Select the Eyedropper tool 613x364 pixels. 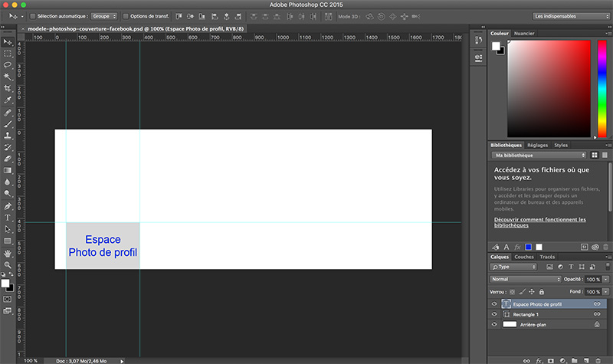point(8,100)
